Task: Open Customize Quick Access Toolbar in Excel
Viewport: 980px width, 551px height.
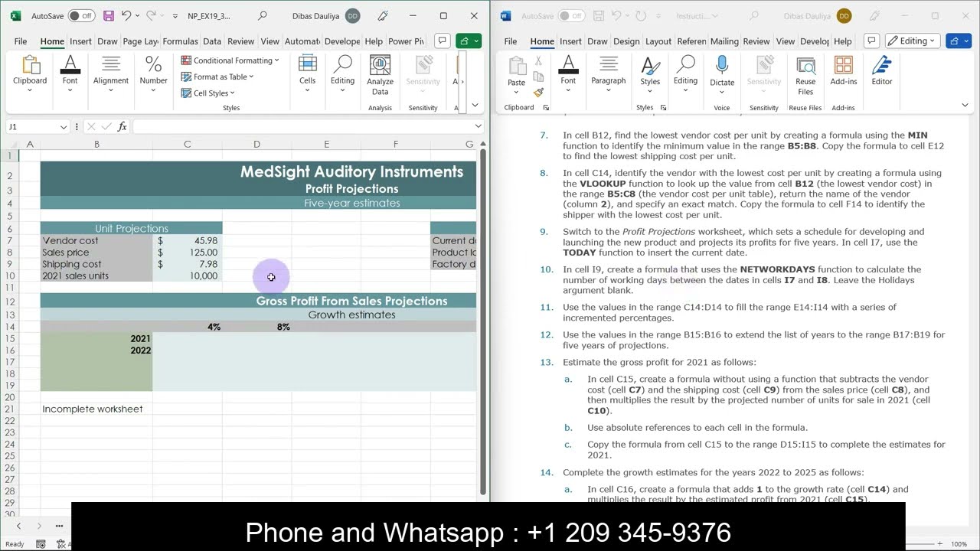Action: pos(175,16)
